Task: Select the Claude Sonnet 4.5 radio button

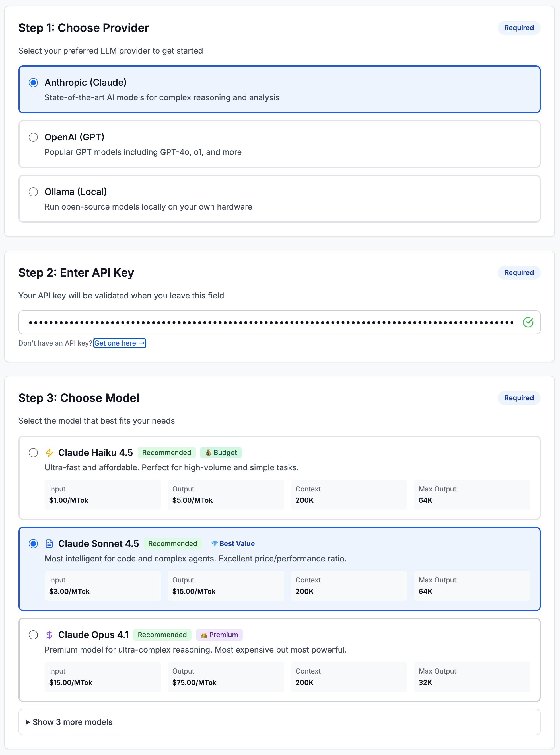Action: [x=33, y=544]
